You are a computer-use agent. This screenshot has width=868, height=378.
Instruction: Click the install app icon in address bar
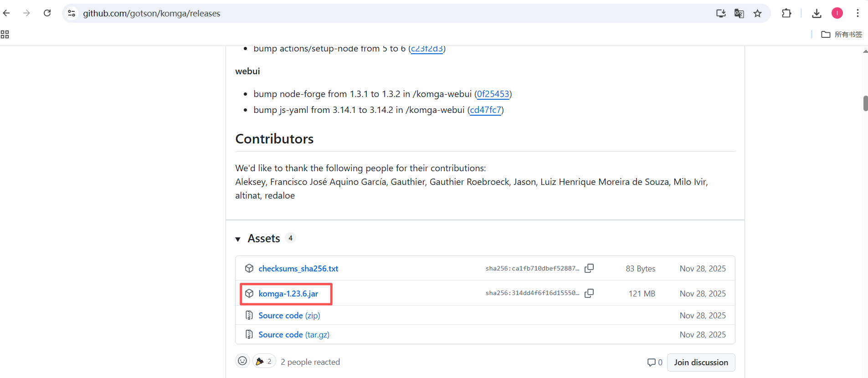721,13
